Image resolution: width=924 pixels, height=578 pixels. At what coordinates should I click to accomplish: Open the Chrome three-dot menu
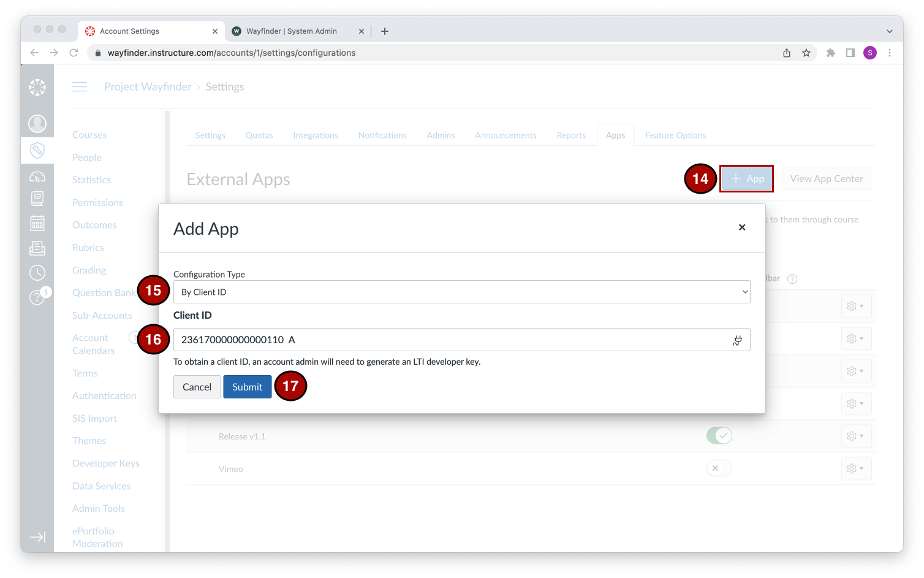pos(890,53)
